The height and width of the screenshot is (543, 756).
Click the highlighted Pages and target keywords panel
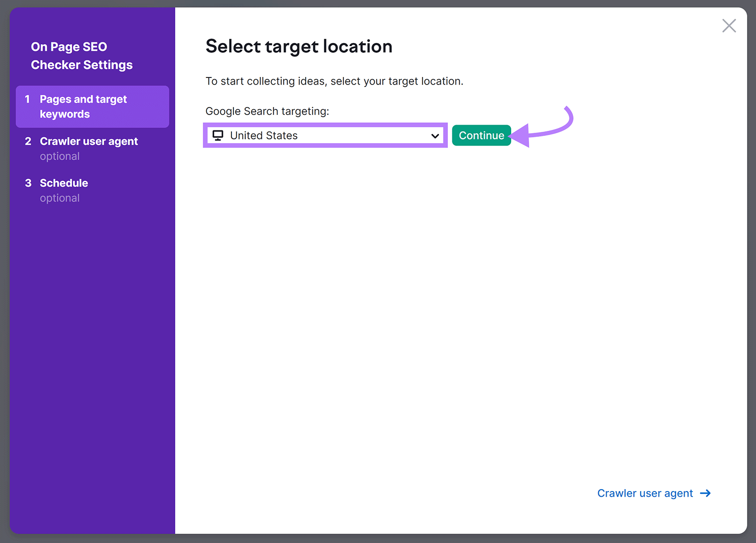click(x=92, y=106)
